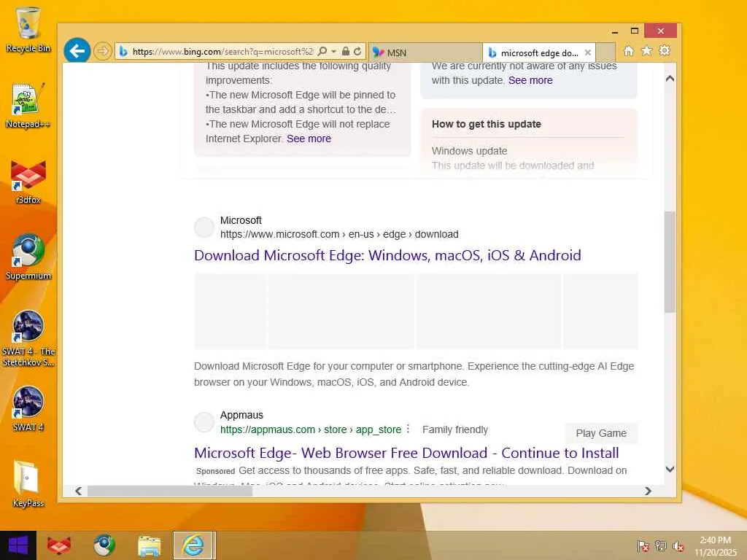Image resolution: width=747 pixels, height=560 pixels.
Task: Open the address bar dropdown arrow
Action: coord(333,51)
